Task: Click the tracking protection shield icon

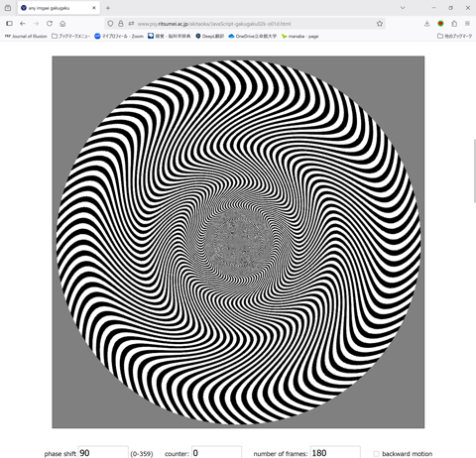Action: point(110,24)
